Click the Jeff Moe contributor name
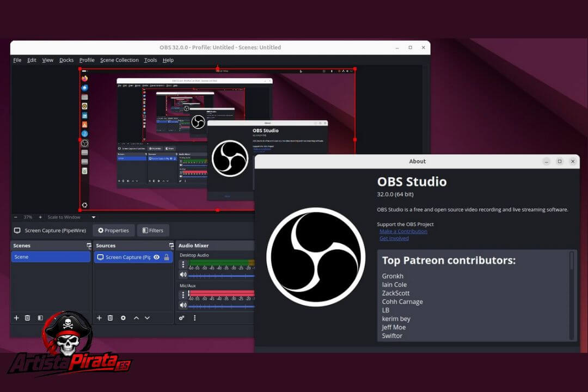The height and width of the screenshot is (392, 588). pyautogui.click(x=394, y=327)
